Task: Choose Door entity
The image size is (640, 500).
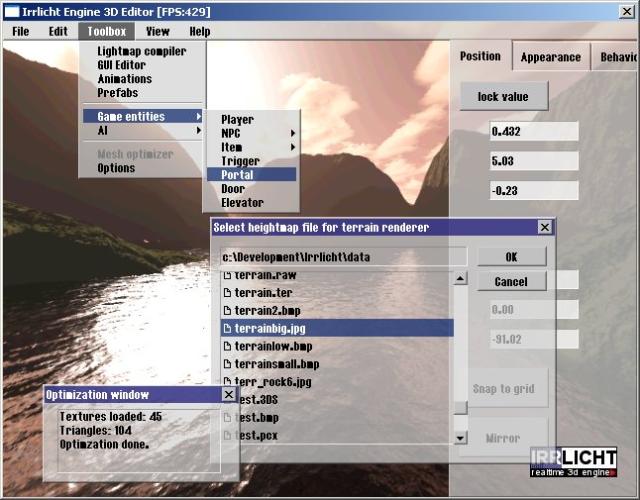Action: click(x=252, y=189)
